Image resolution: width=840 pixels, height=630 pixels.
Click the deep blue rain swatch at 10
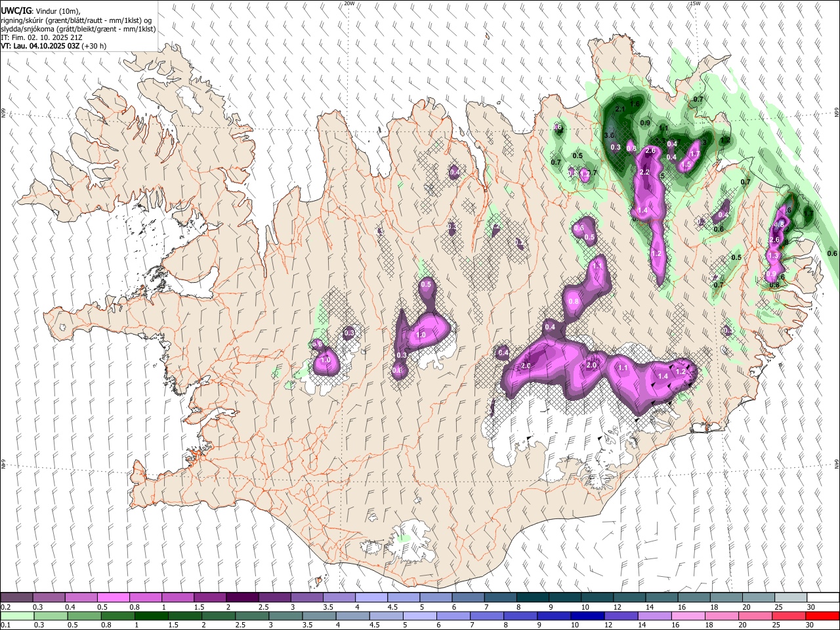(587, 616)
